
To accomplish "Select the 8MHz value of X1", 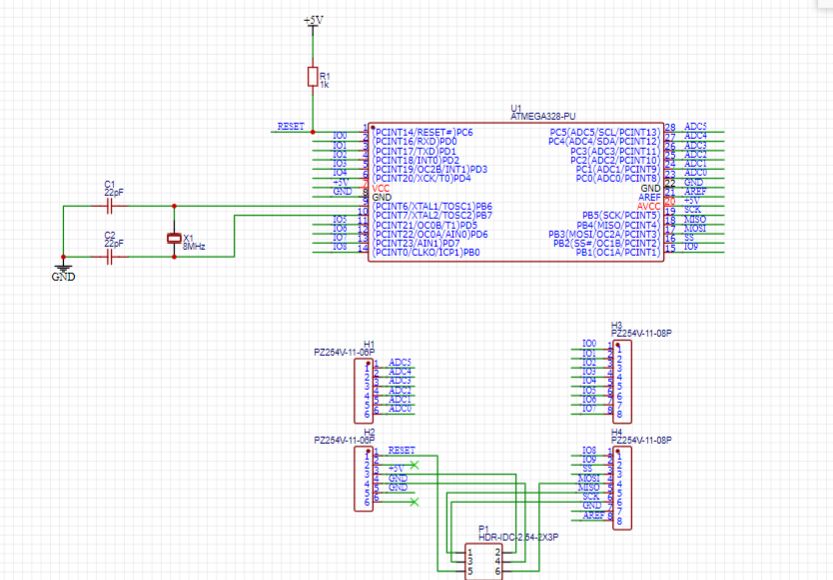I will point(194,247).
